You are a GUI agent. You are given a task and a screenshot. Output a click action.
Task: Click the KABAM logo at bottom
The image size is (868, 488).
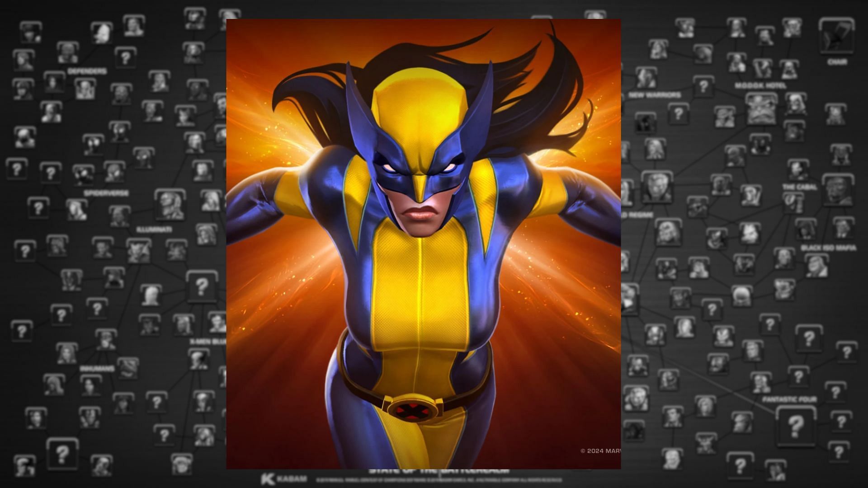pos(284,479)
